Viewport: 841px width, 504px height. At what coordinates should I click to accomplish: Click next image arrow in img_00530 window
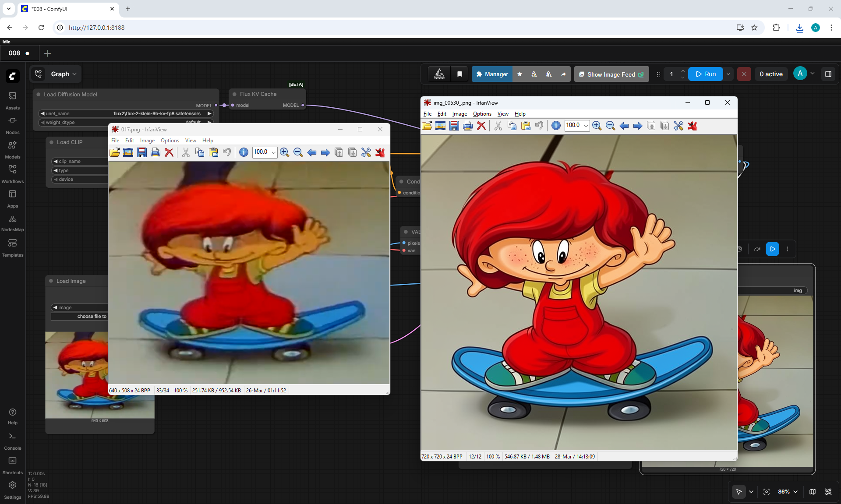(638, 126)
